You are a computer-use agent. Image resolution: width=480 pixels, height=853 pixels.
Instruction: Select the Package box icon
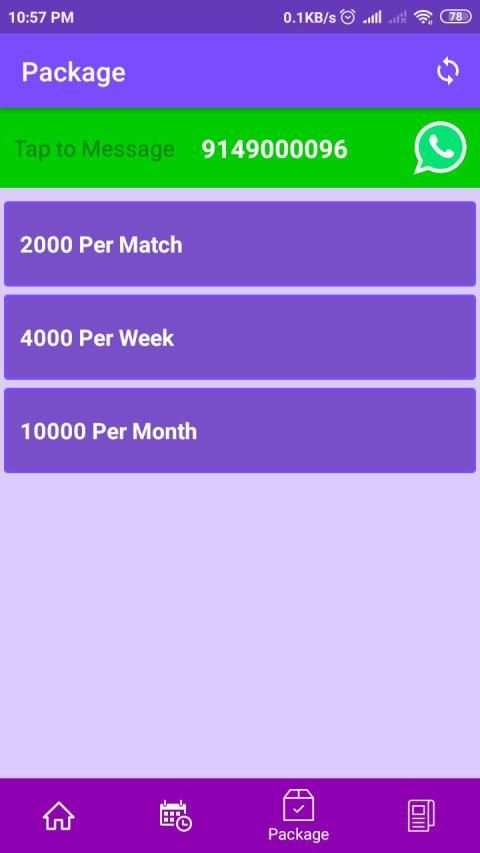(x=298, y=806)
